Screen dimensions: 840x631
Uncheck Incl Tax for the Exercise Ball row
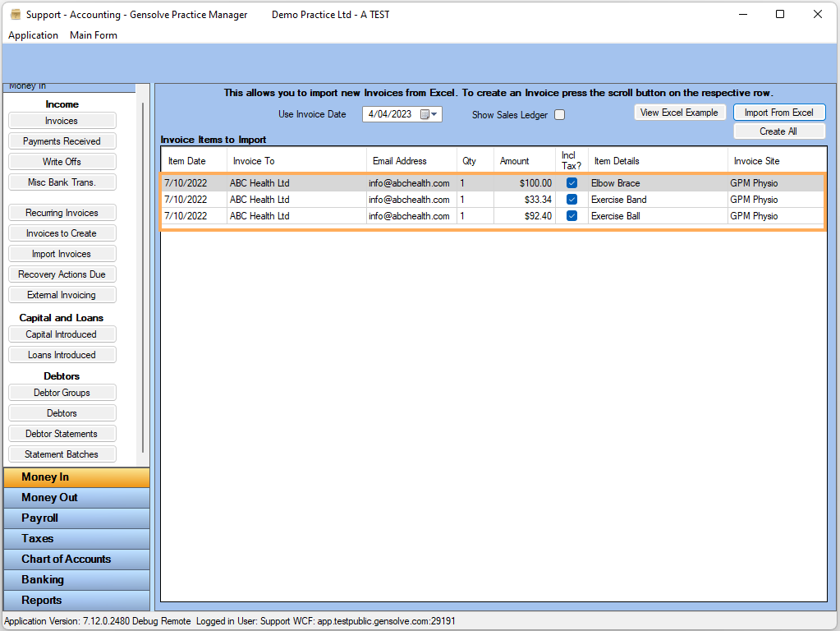pyautogui.click(x=571, y=215)
